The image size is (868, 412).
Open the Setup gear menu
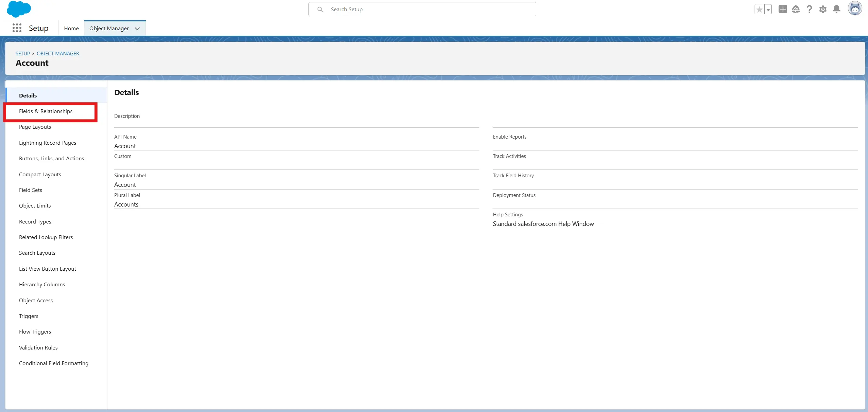click(x=823, y=9)
